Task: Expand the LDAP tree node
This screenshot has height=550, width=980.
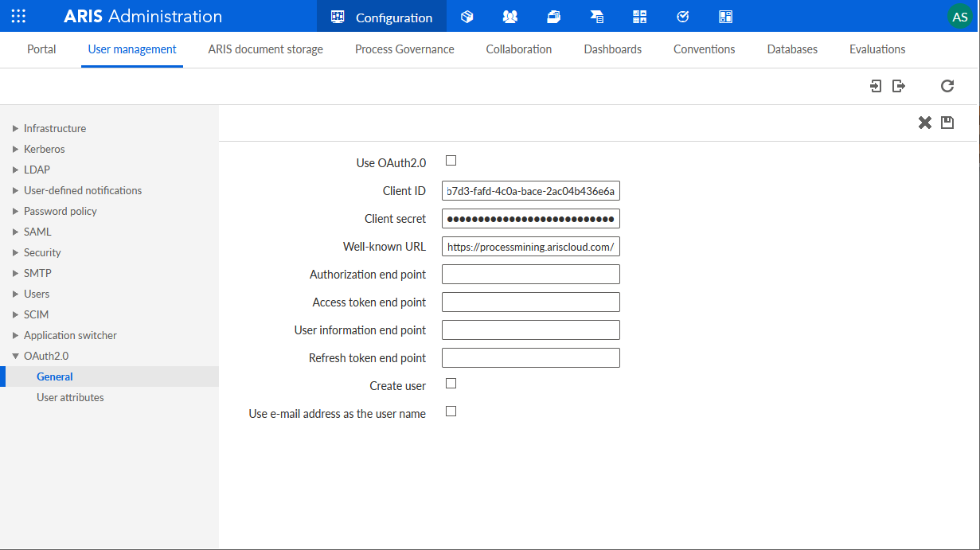Action: tap(15, 170)
